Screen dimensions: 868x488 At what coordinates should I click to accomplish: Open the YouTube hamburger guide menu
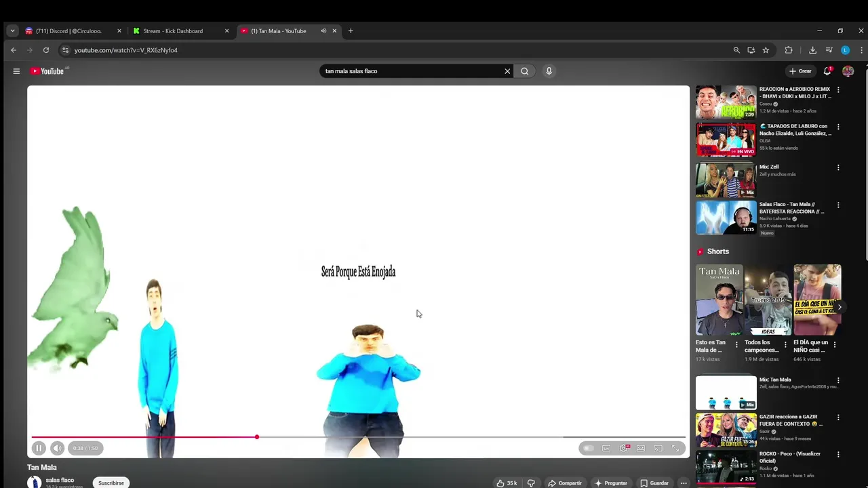click(16, 71)
